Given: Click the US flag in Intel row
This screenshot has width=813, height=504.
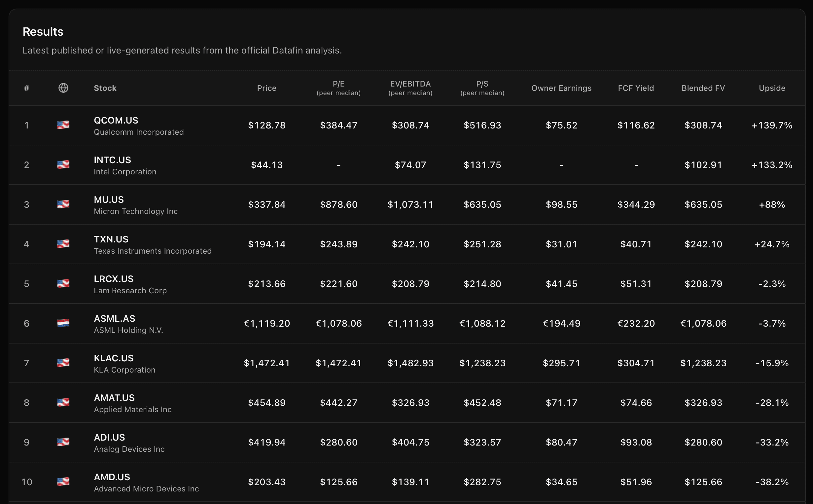Looking at the screenshot, I should pyautogui.click(x=63, y=165).
